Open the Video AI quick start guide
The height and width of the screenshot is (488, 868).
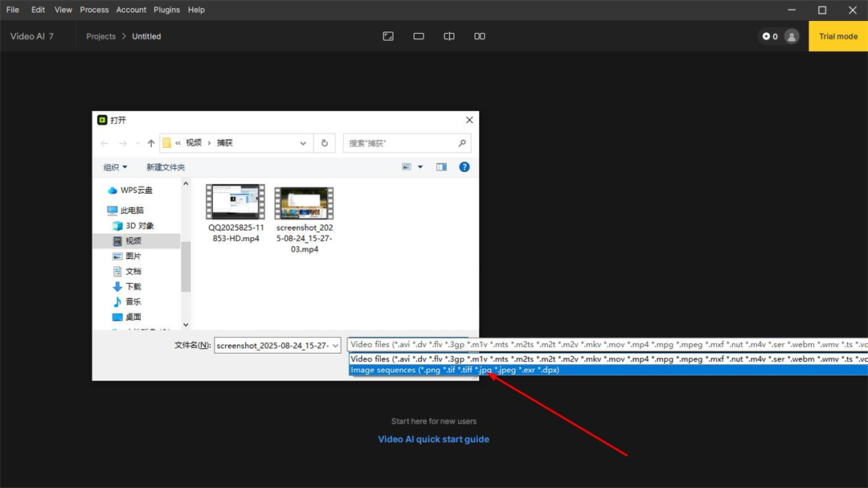point(433,439)
